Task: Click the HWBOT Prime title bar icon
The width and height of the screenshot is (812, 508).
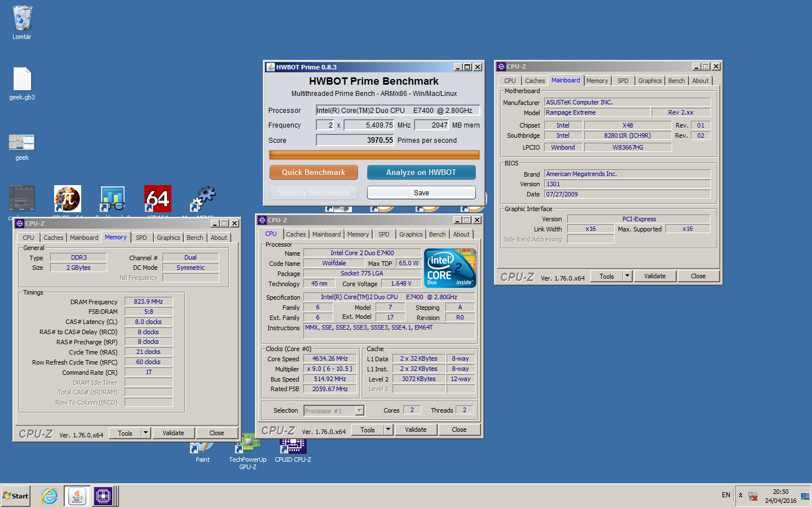Action: tap(271, 67)
